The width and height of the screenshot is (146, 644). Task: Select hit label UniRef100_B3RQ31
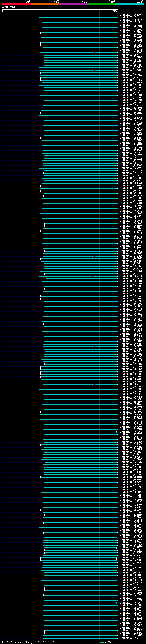point(131,379)
